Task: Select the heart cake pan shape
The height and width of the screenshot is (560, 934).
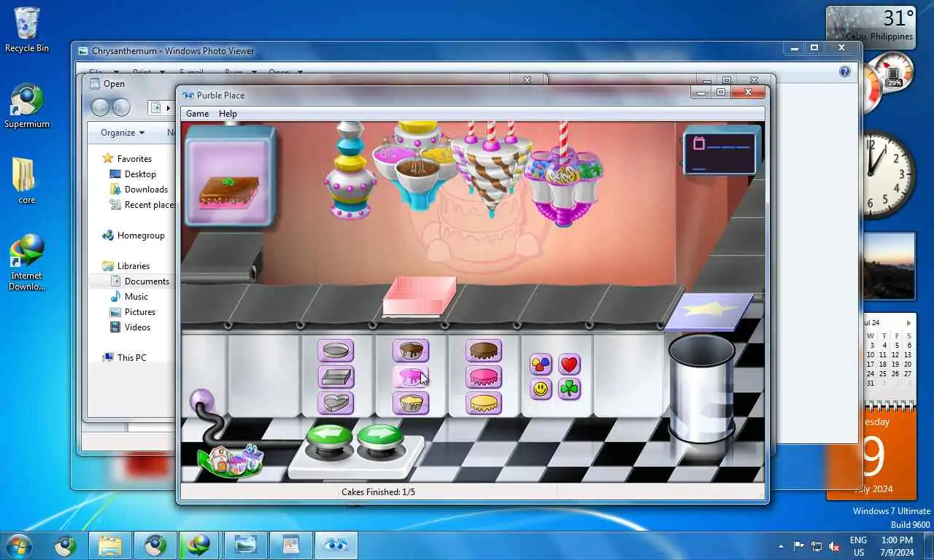Action: 336,403
